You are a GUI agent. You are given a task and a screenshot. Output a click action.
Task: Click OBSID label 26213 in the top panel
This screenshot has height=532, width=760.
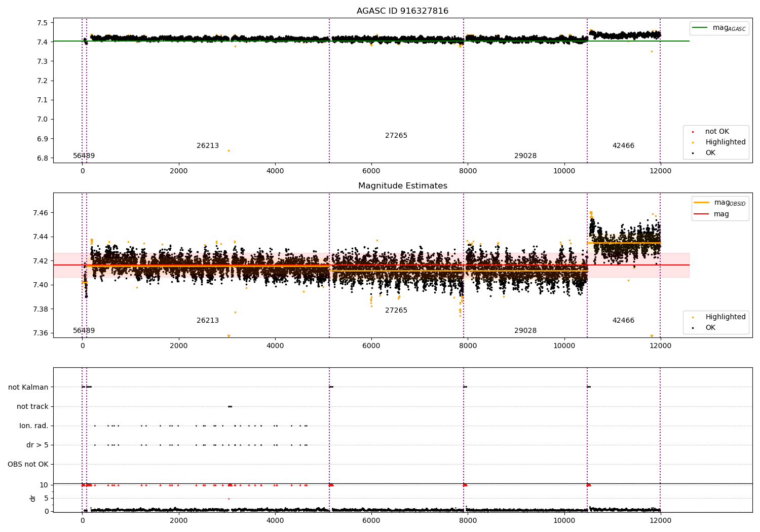click(x=208, y=146)
